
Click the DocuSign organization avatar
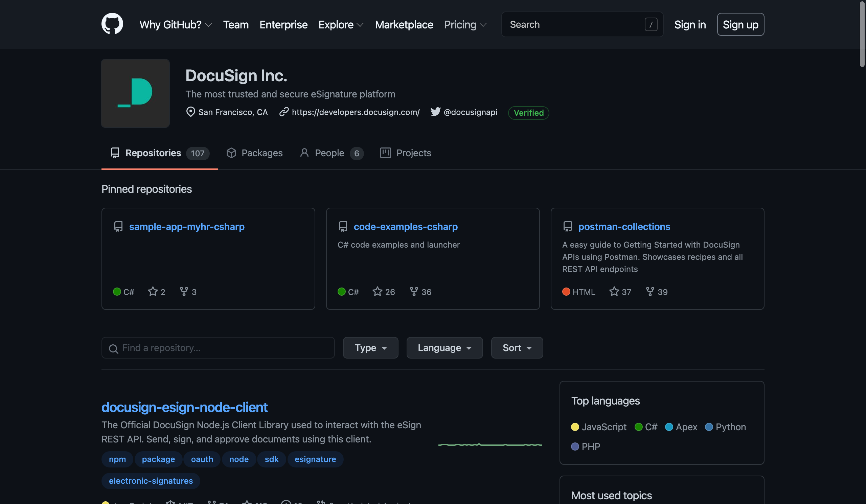click(x=135, y=93)
